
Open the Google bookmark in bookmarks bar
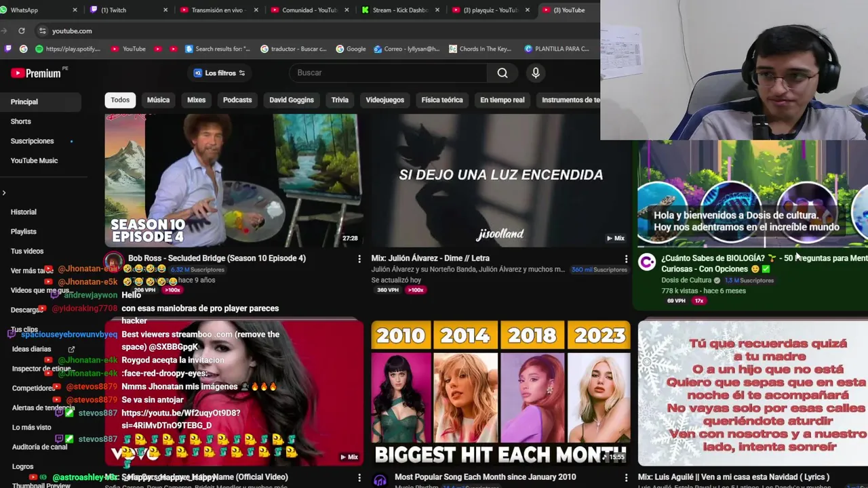click(x=351, y=49)
